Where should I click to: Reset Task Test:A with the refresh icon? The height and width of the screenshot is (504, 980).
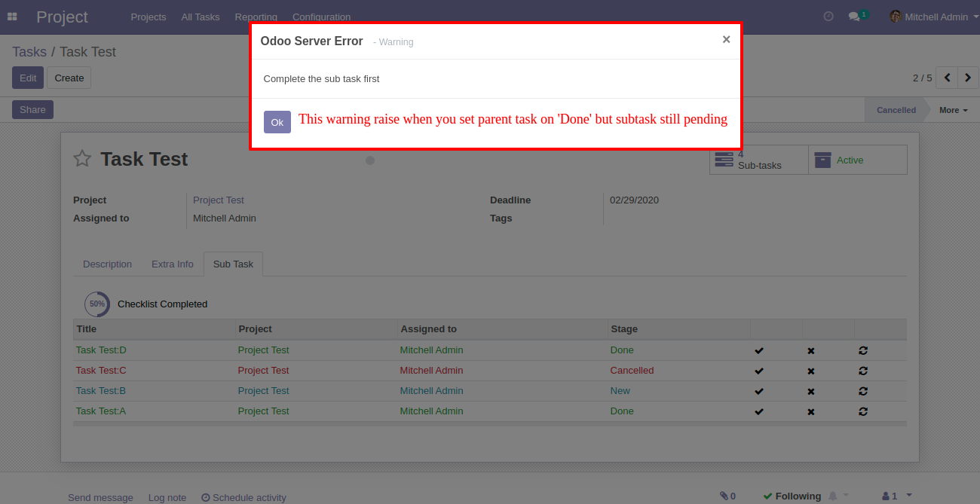[863, 411]
